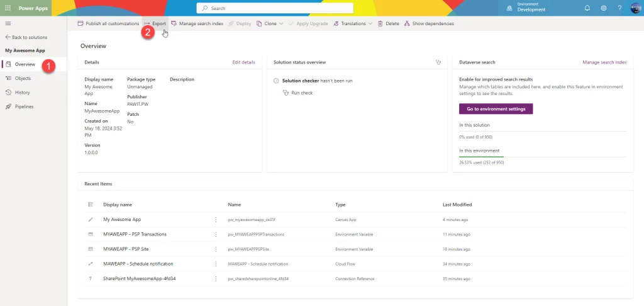
Task: Click variable icon beside MYAWEAPP - PSP Site
Action: click(x=91, y=249)
